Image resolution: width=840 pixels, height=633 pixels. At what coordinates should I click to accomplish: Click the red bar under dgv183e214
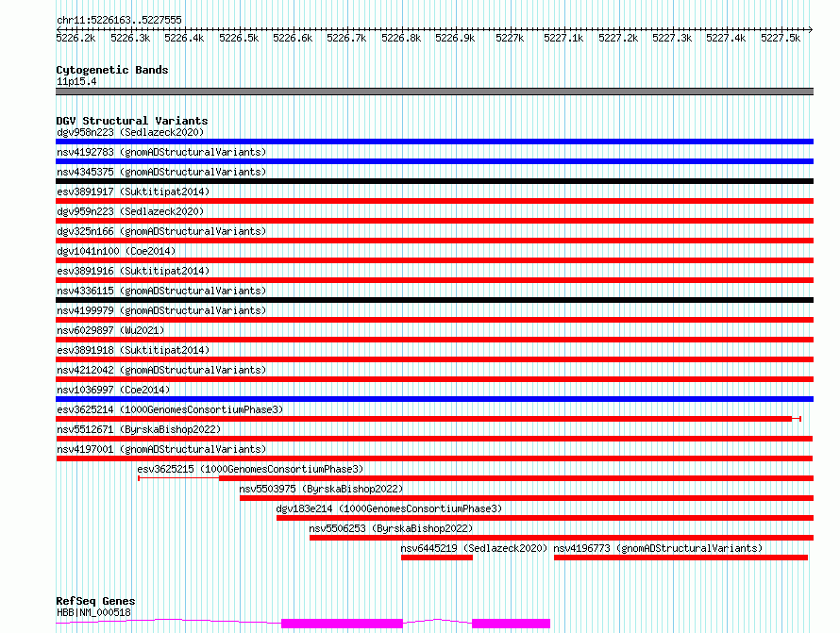click(x=545, y=519)
